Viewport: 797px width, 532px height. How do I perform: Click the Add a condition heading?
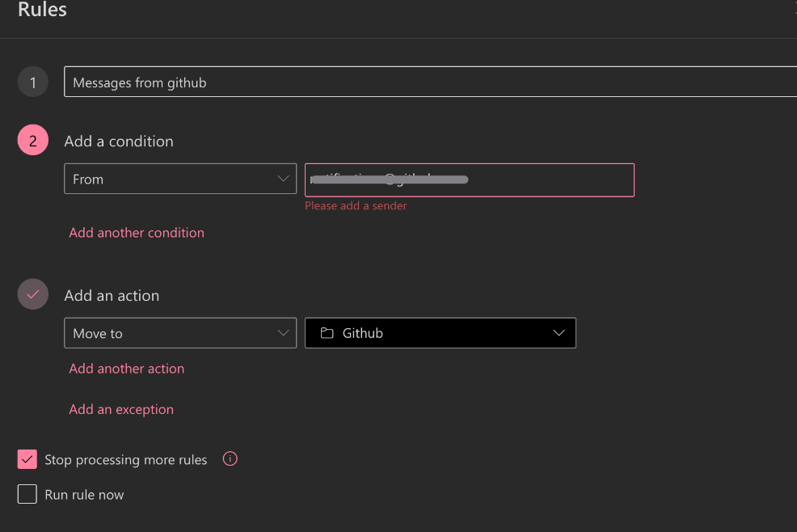[119, 141]
